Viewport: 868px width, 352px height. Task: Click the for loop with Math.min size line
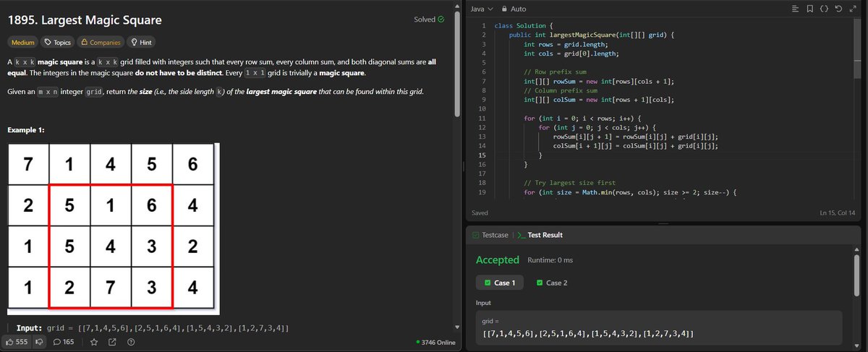click(630, 193)
